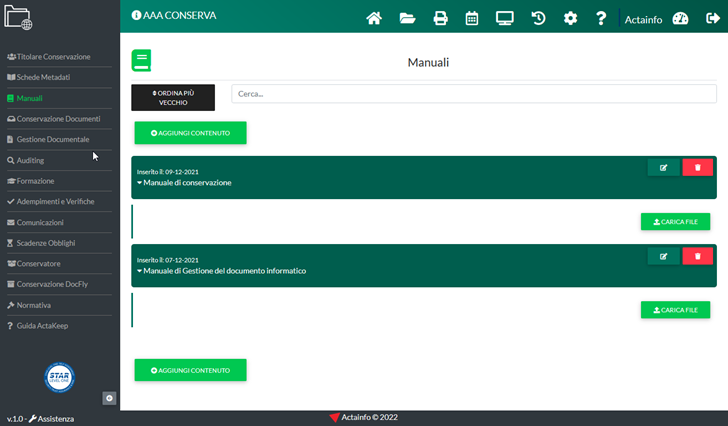This screenshot has height=426, width=728.
Task: Open the calendar icon in header
Action: tap(472, 18)
